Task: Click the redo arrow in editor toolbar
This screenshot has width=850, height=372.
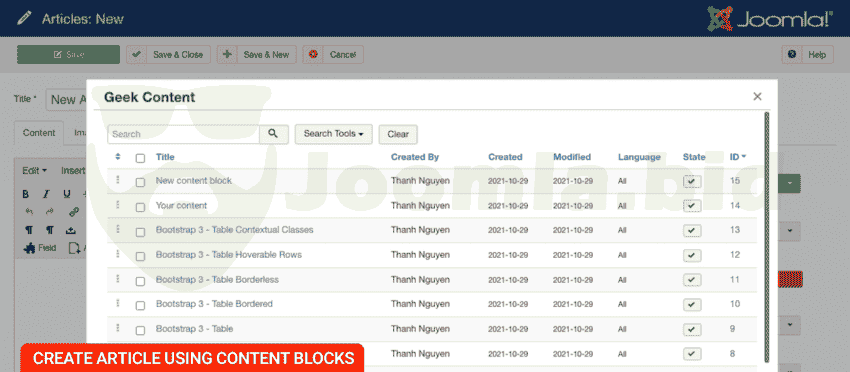Action: click(x=50, y=212)
